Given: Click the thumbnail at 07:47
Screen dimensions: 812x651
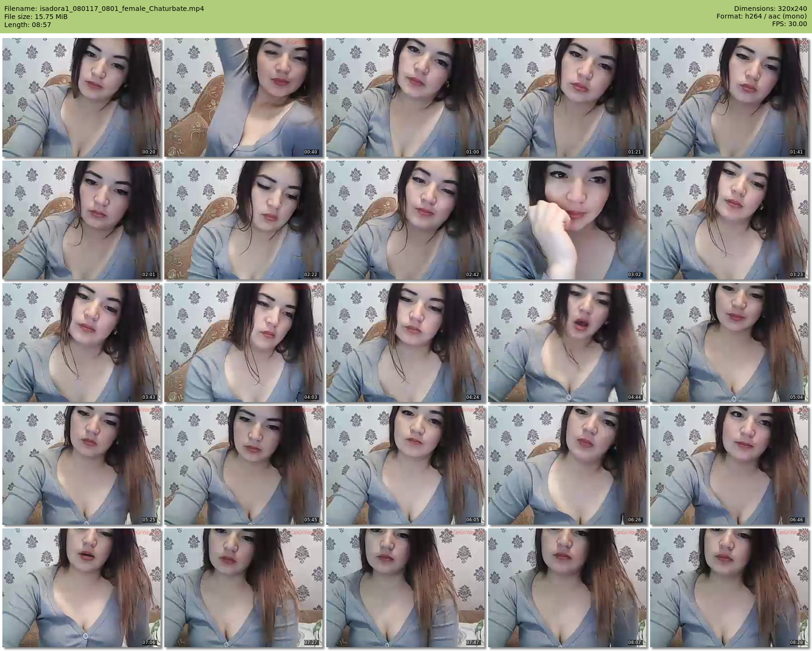Looking at the screenshot, I should pyautogui.click(x=406, y=588).
